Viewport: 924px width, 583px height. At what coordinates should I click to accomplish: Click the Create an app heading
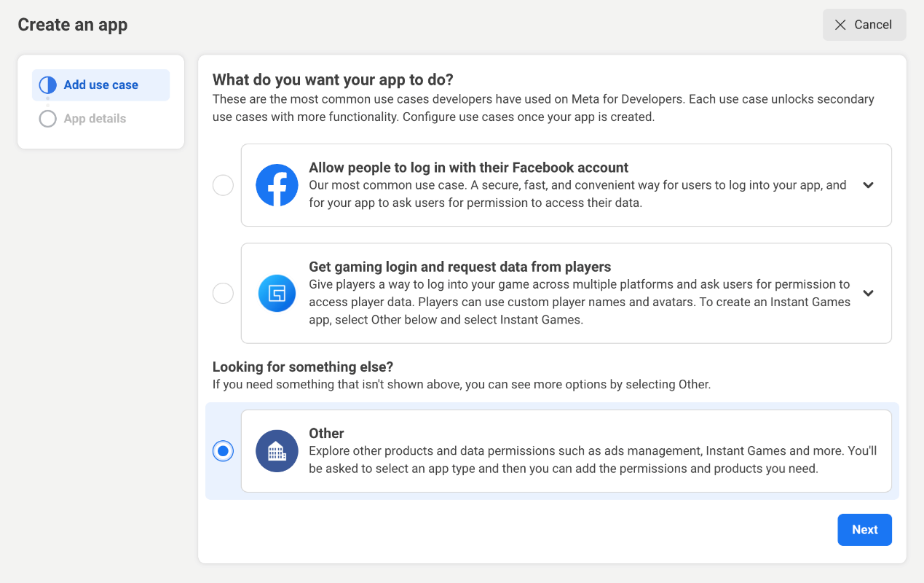click(73, 25)
